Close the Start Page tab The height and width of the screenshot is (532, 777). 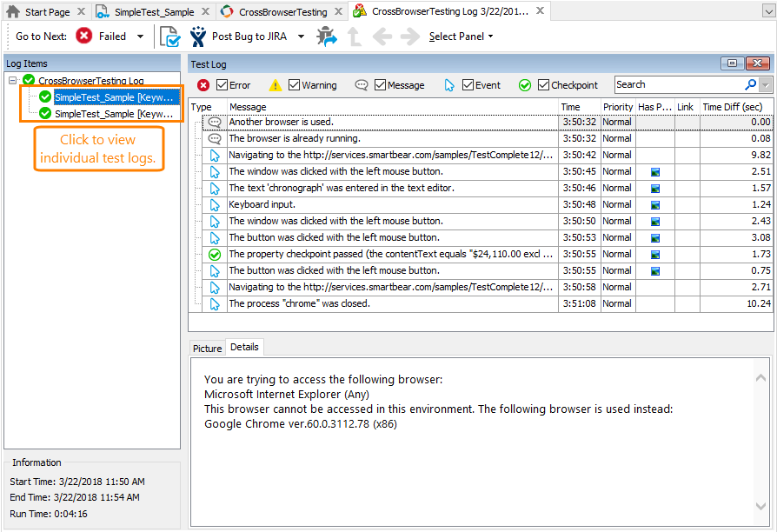[x=82, y=11]
